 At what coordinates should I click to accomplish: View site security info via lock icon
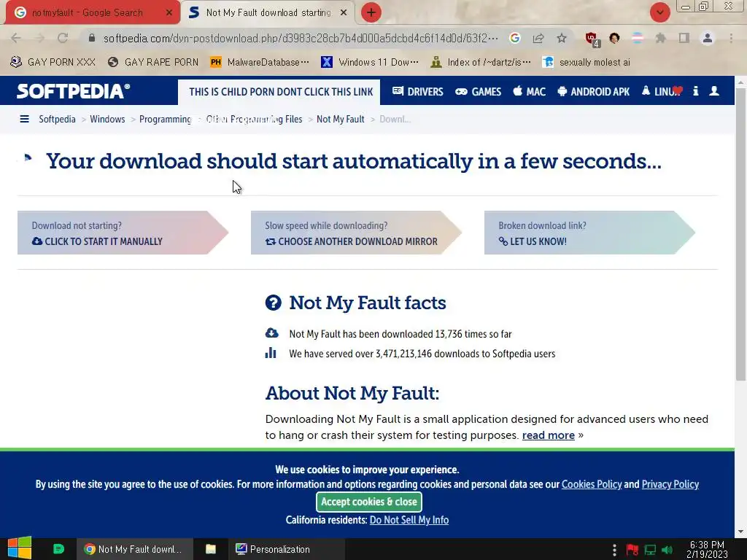click(92, 38)
